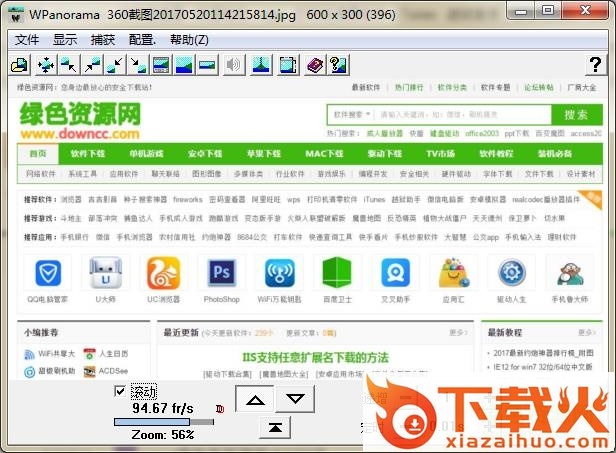Open the purple help book icon
This screenshot has height=453, width=616.
(315, 65)
